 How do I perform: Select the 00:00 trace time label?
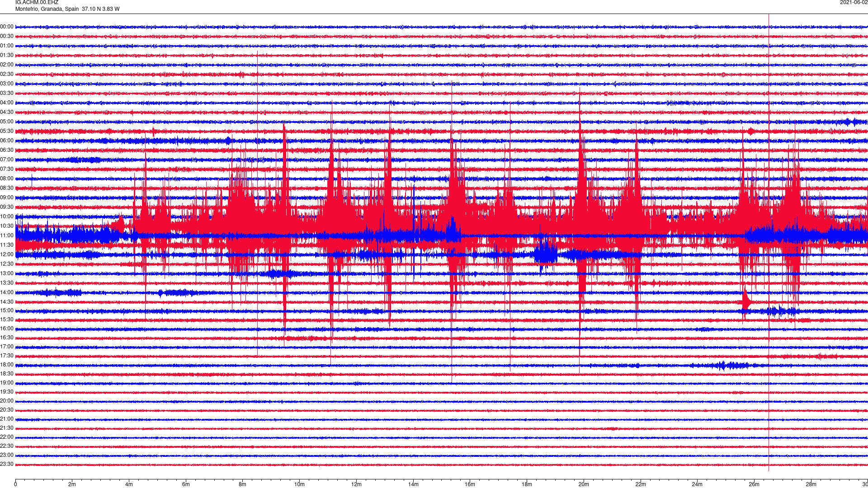(x=7, y=27)
